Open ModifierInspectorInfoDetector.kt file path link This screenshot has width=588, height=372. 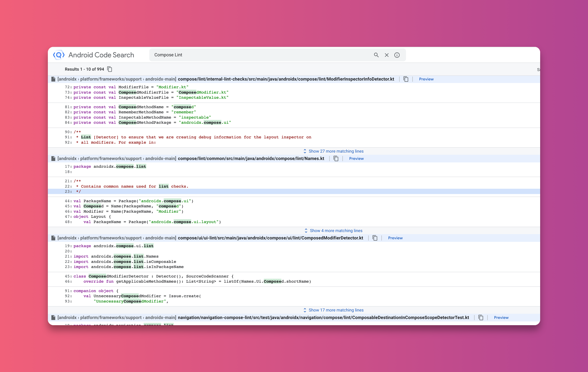286,79
